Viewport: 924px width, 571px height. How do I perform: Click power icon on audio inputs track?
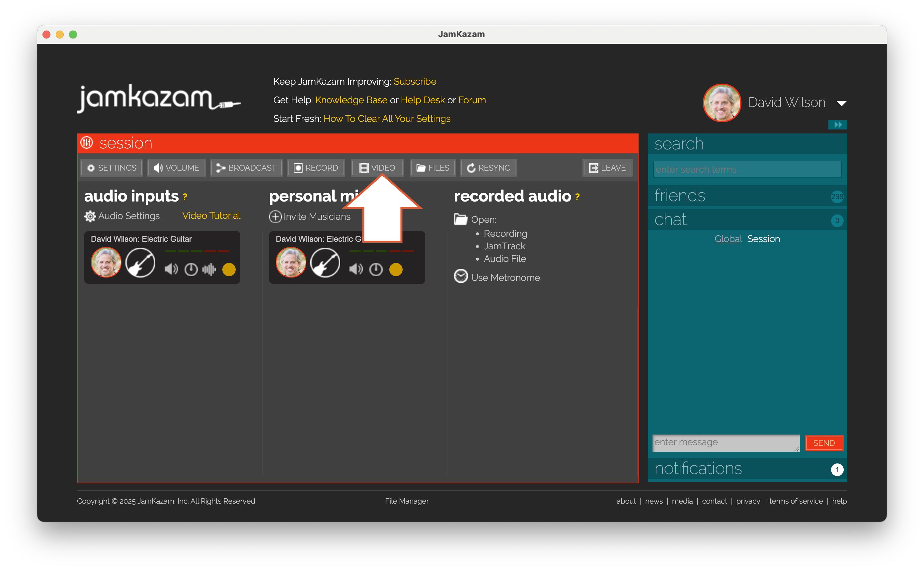(x=191, y=269)
